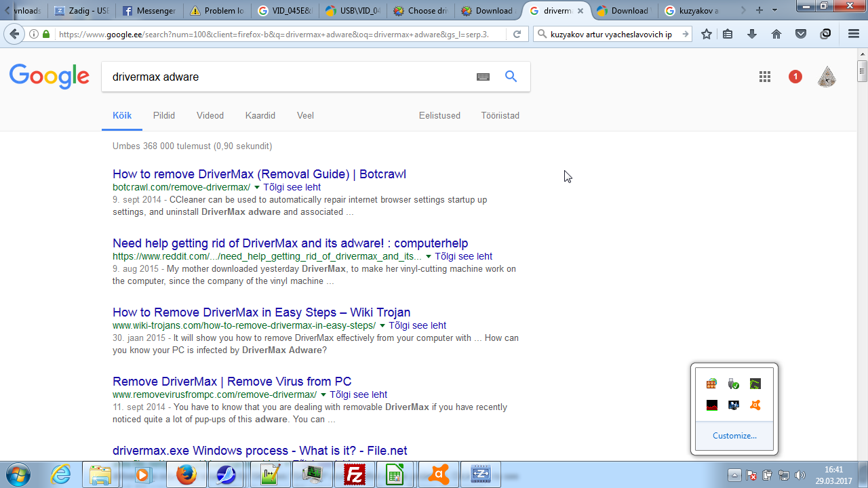Go back with the Firefox back arrow
The height and width of the screenshot is (488, 868).
pos(14,34)
